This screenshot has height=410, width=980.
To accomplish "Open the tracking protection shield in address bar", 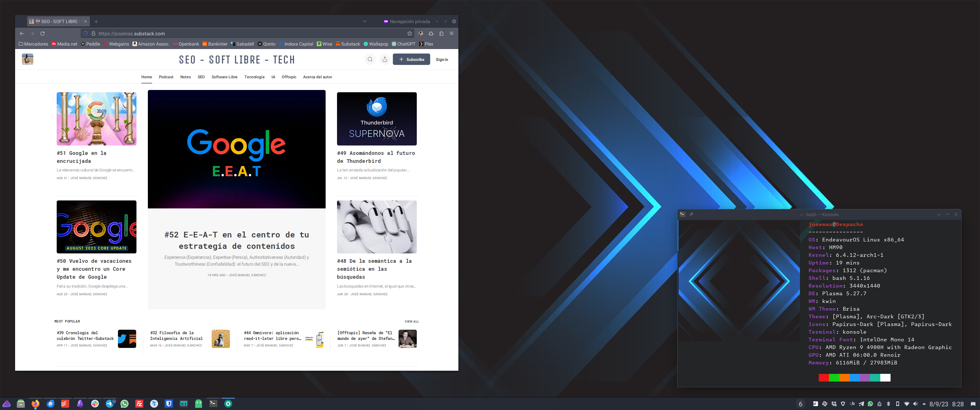I will 85,34.
